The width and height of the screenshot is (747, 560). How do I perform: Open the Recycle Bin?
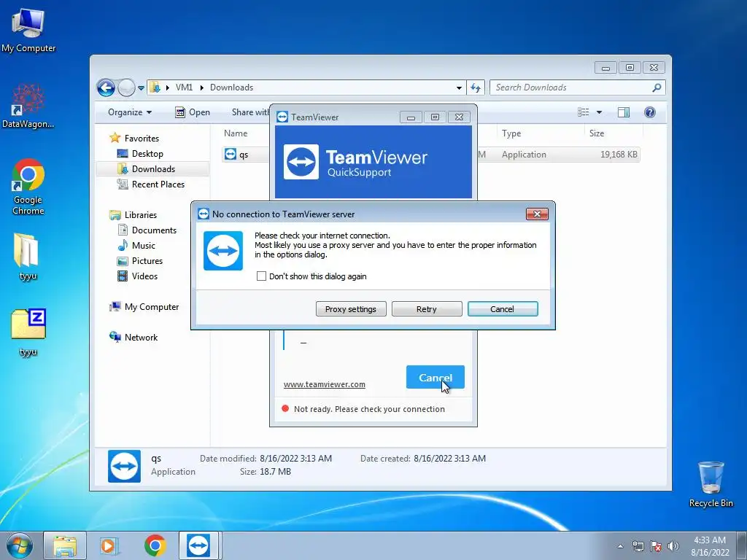711,484
